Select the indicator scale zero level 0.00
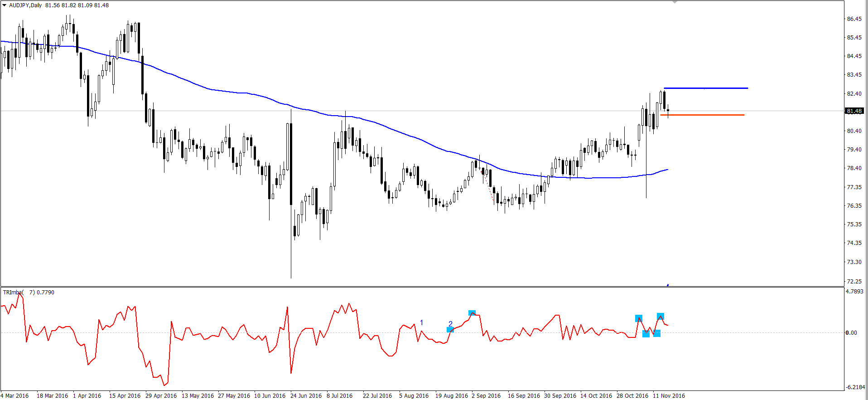The height and width of the screenshot is (400, 868). (851, 333)
